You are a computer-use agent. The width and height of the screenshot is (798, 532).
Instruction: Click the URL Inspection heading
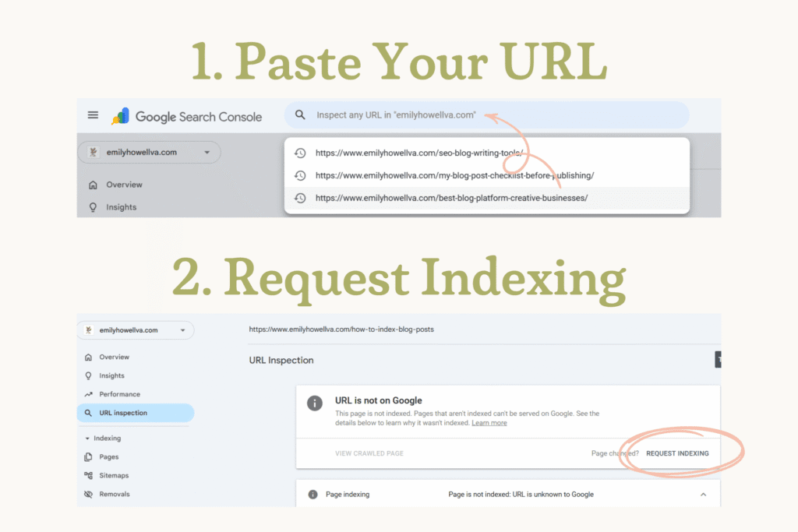[x=281, y=360]
